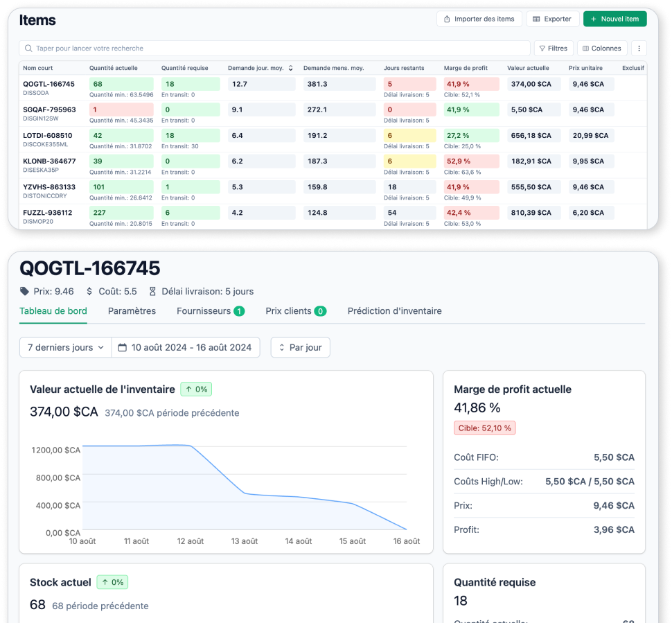
Task: Click the calendar icon in the date range selector
Action: coord(123,347)
